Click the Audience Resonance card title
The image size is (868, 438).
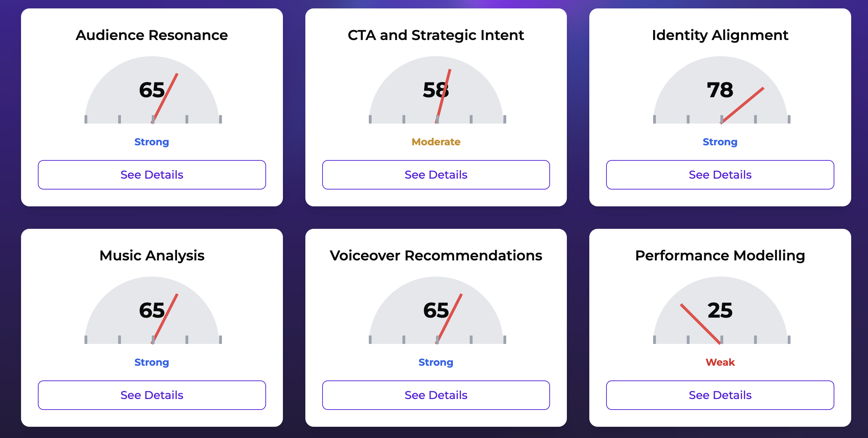click(x=152, y=35)
